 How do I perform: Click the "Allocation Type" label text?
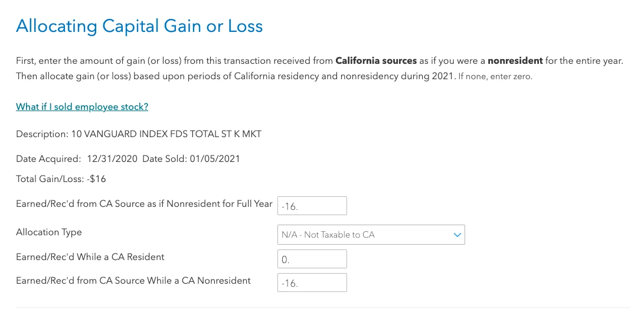click(49, 232)
